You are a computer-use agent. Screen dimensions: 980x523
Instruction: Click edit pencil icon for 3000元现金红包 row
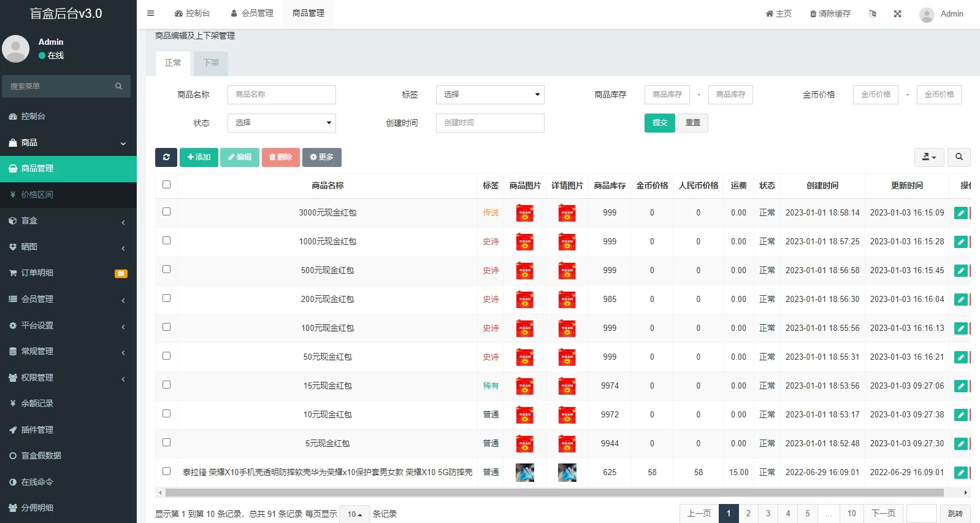pyautogui.click(x=960, y=213)
